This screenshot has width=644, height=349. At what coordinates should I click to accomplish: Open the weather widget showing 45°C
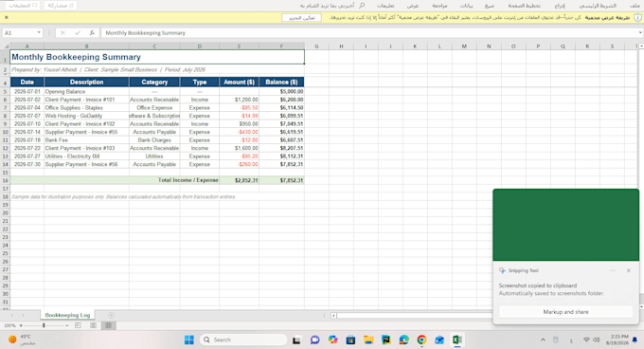[x=22, y=340]
